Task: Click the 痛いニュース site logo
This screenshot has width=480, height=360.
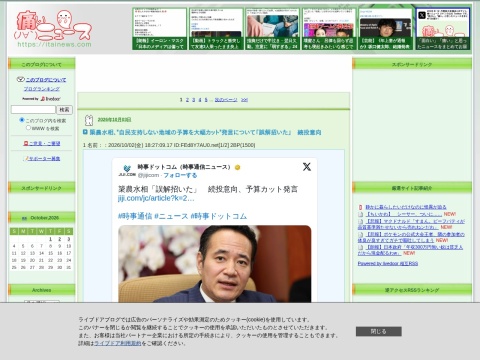Action: tap(53, 28)
